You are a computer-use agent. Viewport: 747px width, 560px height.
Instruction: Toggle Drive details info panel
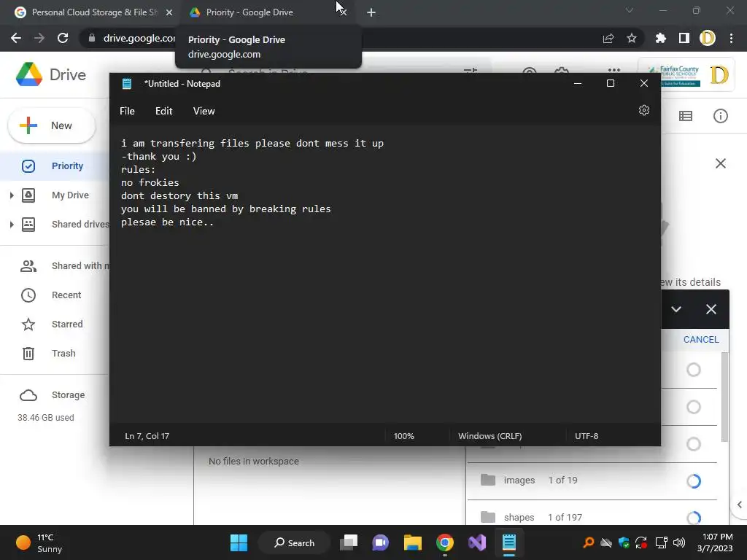tap(720, 116)
